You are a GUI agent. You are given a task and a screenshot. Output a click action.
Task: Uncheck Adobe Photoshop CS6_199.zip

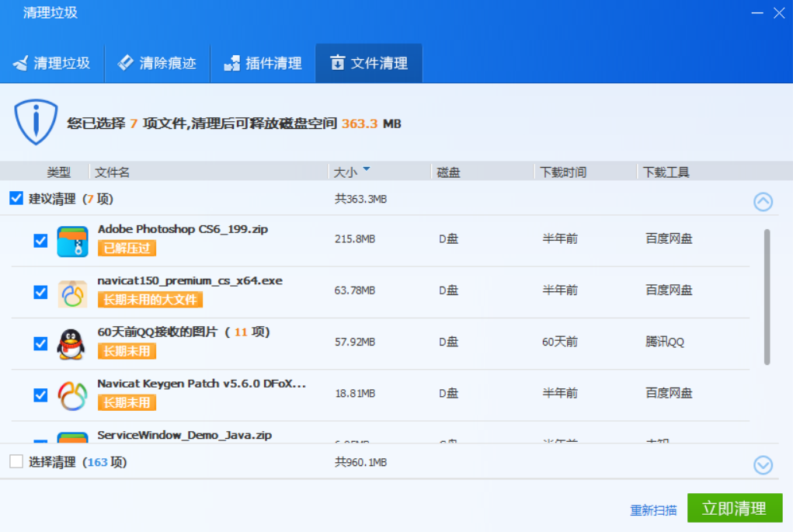coord(40,241)
